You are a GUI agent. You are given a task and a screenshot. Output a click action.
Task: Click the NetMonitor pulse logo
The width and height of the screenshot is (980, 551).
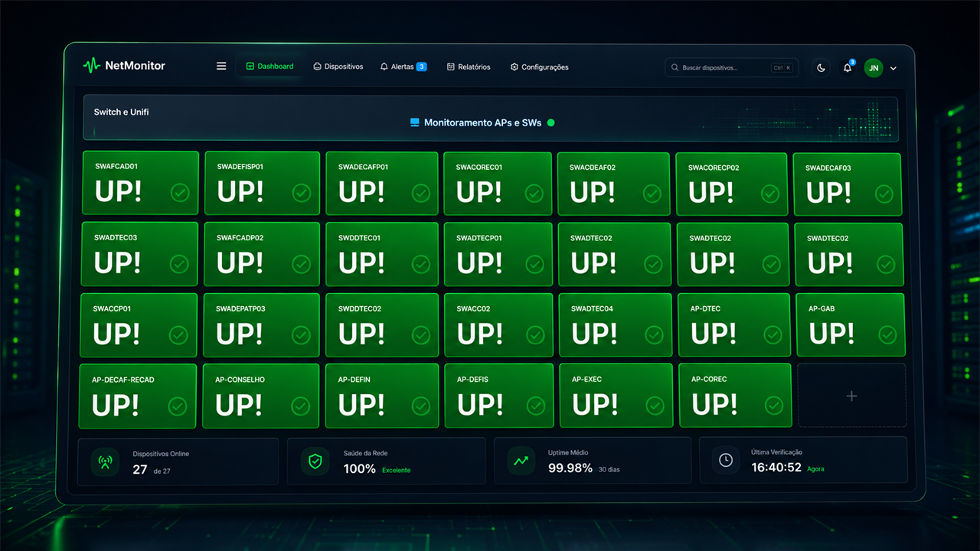91,66
